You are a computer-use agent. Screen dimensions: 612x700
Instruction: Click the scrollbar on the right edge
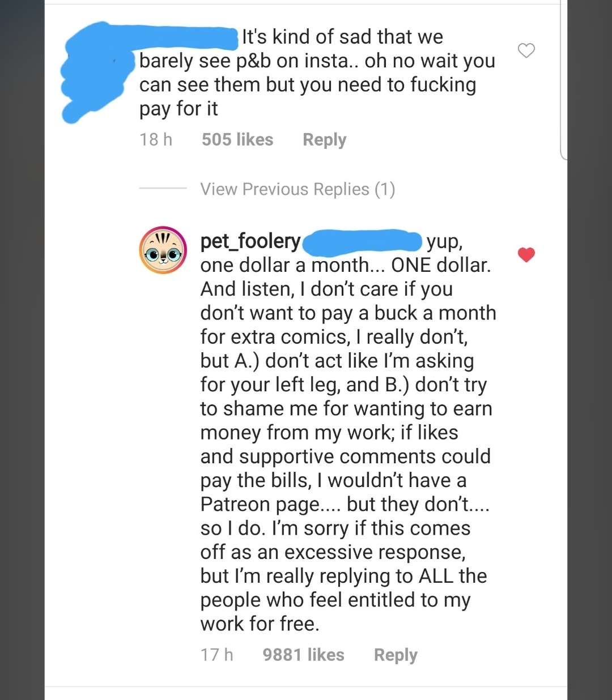pos(563,79)
